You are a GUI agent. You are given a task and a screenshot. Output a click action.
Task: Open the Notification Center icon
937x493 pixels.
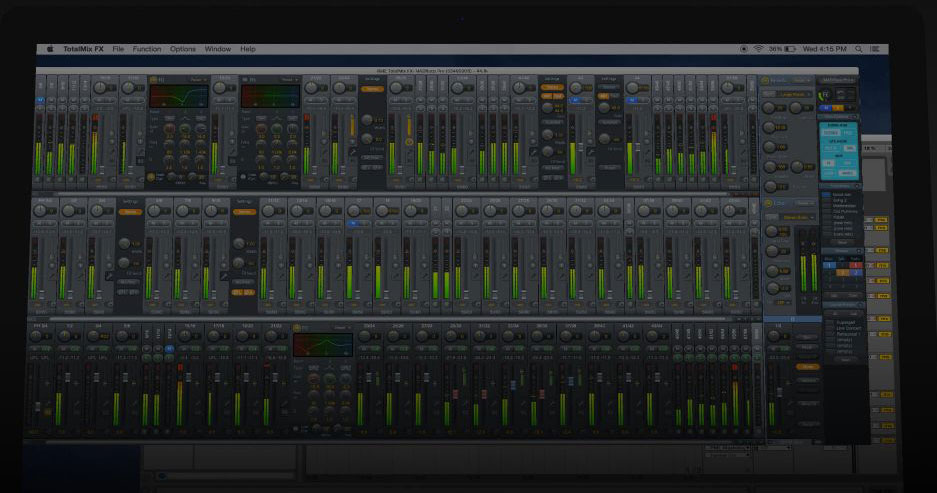tap(875, 49)
